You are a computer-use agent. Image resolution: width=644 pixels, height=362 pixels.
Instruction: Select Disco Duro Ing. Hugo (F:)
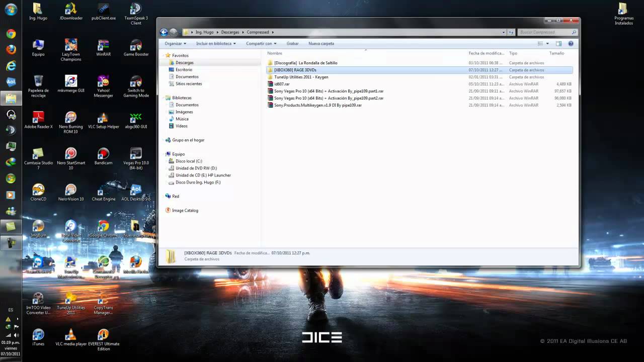198,183
